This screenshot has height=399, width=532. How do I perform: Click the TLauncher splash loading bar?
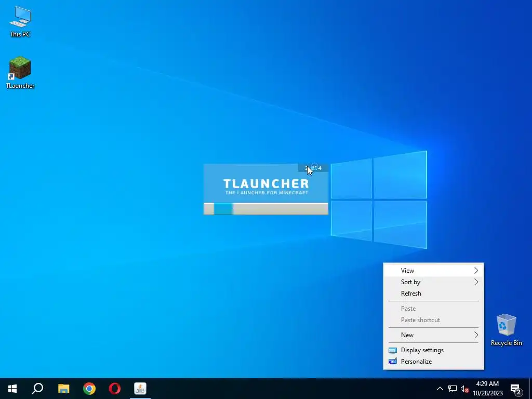265,209
